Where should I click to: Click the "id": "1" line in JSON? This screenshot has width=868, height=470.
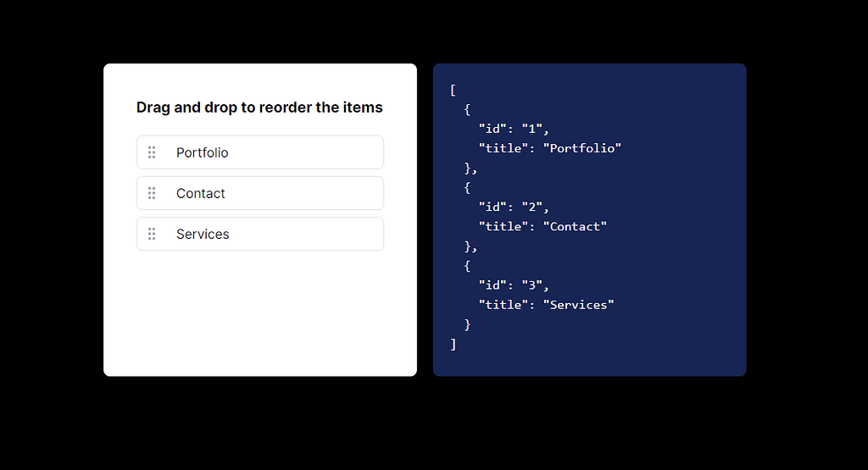click(x=514, y=129)
